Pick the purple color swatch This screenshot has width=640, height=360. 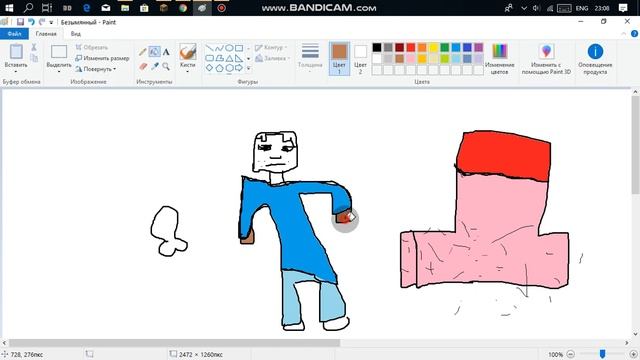478,47
